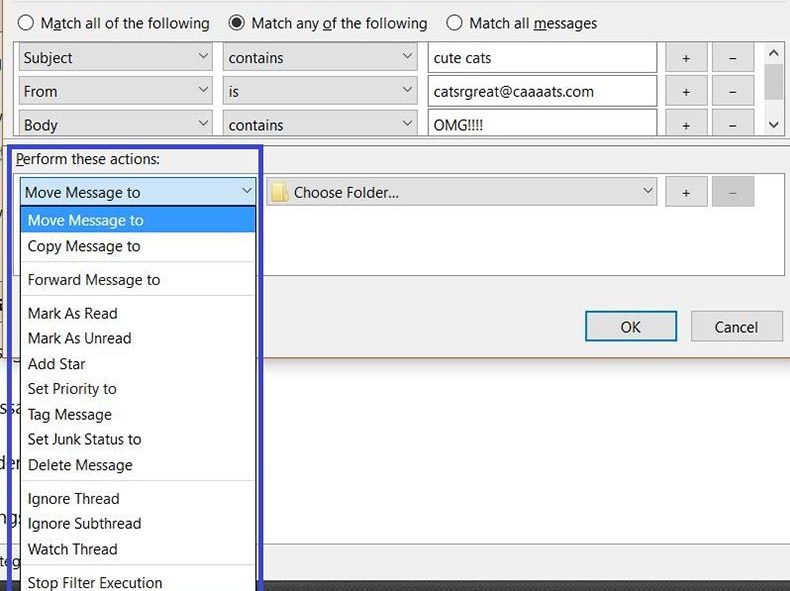Select 'Match all messages' radio button
The width and height of the screenshot is (790, 591).
pos(454,23)
